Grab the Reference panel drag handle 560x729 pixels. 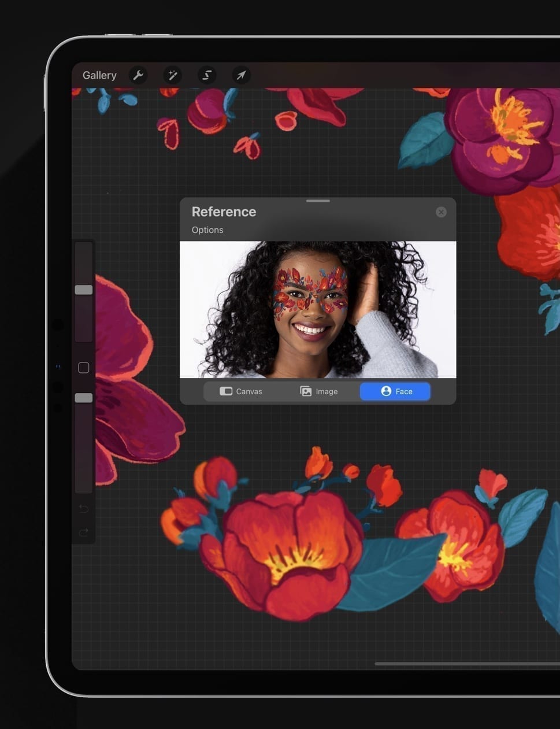click(x=317, y=201)
